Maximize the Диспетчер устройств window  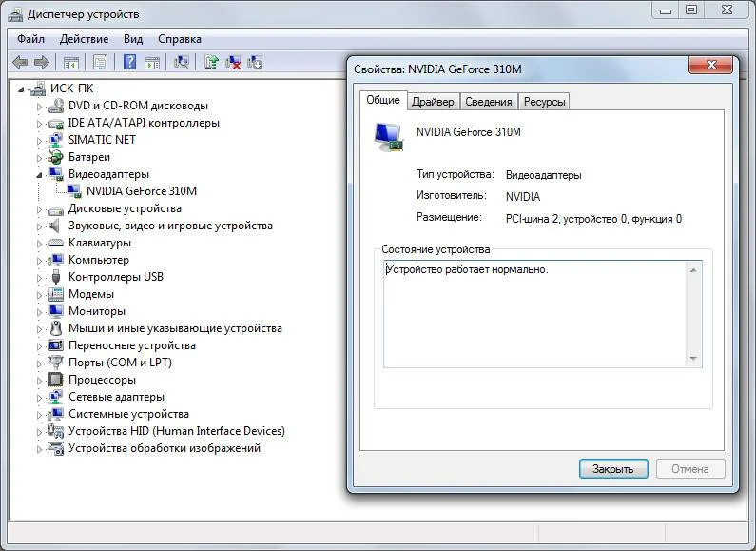click(691, 10)
